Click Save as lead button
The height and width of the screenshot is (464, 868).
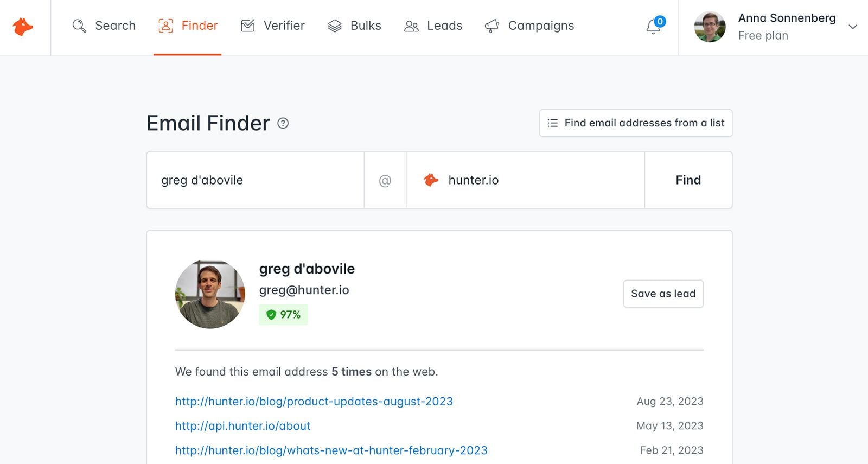663,294
